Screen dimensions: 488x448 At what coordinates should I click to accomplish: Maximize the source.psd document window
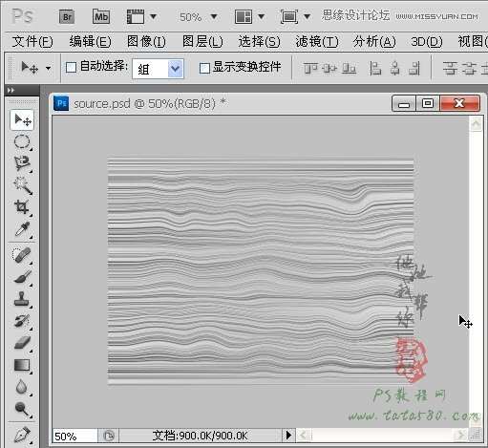tap(428, 103)
